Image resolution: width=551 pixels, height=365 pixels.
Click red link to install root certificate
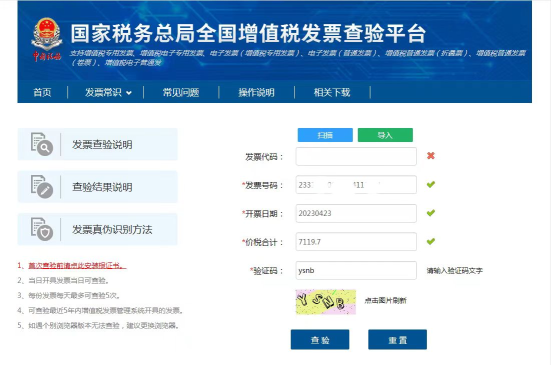click(77, 266)
